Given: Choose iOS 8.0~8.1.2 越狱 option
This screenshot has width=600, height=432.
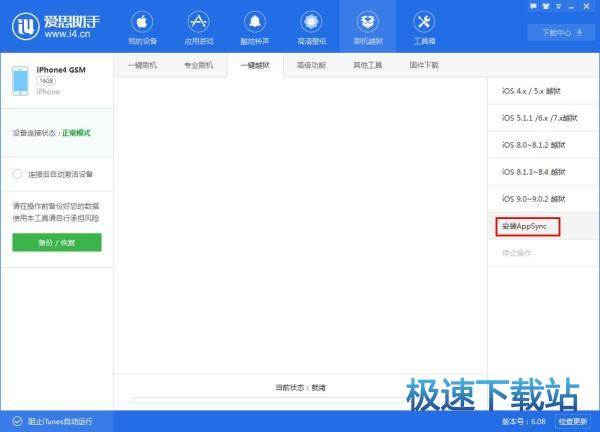Looking at the screenshot, I should point(543,145).
